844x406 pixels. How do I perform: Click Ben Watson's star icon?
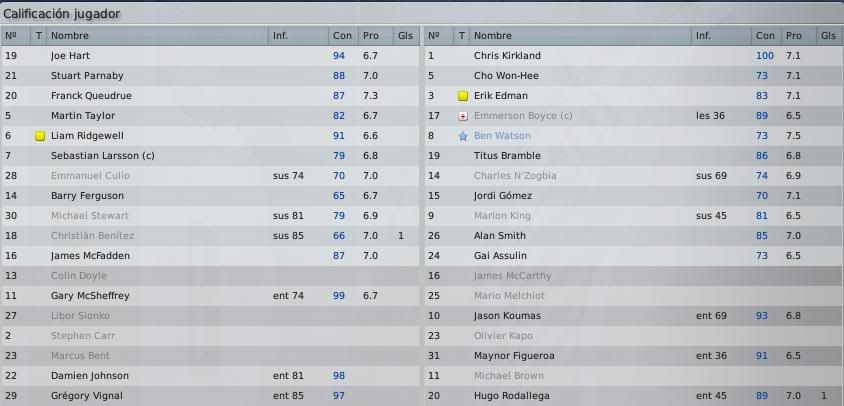point(462,136)
